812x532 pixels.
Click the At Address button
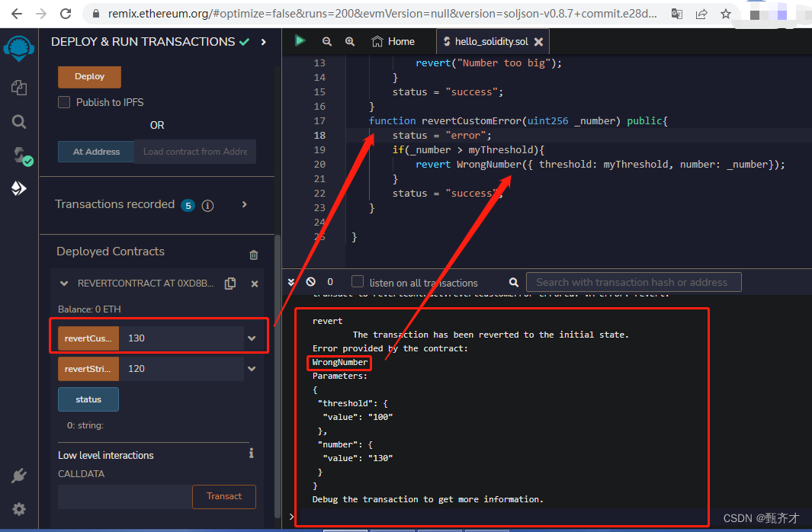click(x=96, y=152)
